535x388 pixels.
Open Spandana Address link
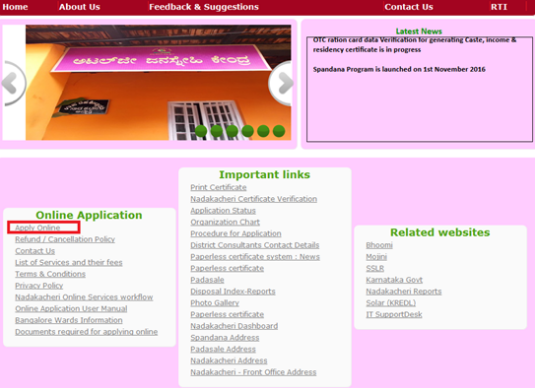click(x=225, y=338)
